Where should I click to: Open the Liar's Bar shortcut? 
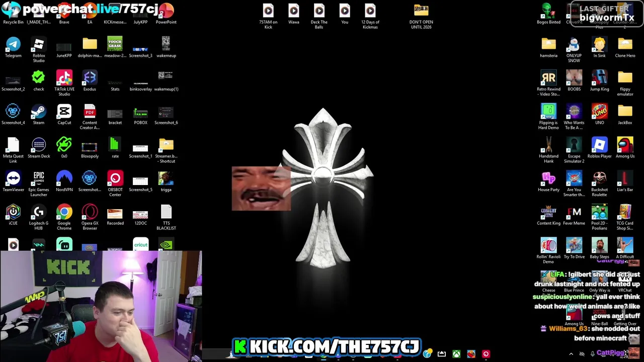[x=625, y=182]
